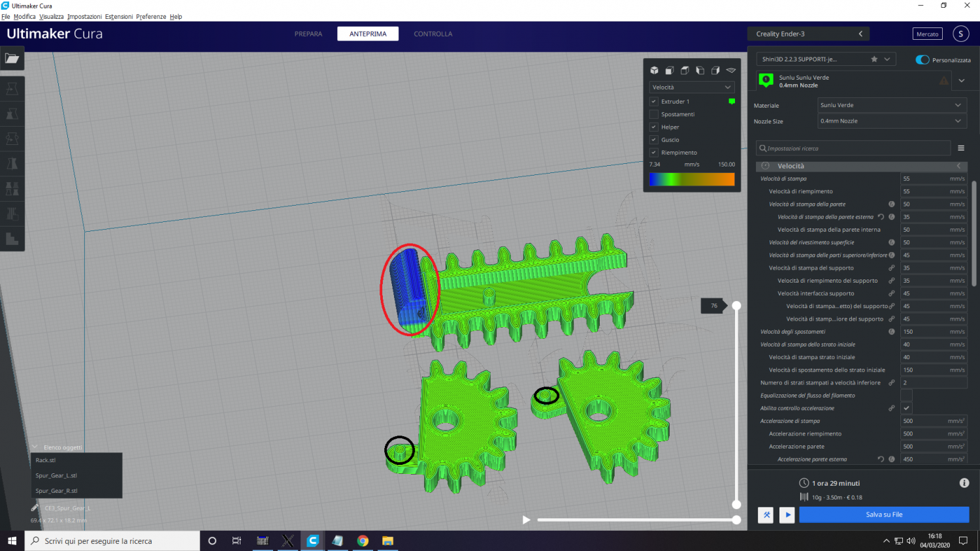Open file with the folder icon
980x551 pixels.
click(x=12, y=58)
